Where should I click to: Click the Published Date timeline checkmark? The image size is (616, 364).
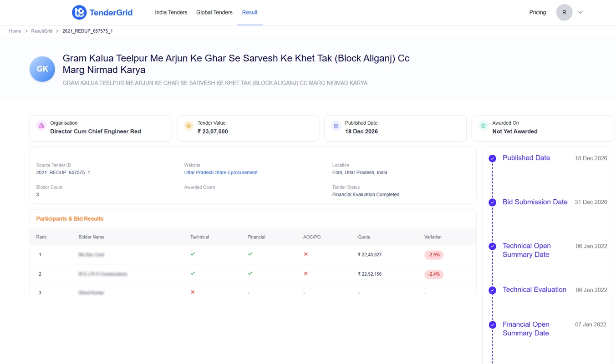[x=492, y=158]
